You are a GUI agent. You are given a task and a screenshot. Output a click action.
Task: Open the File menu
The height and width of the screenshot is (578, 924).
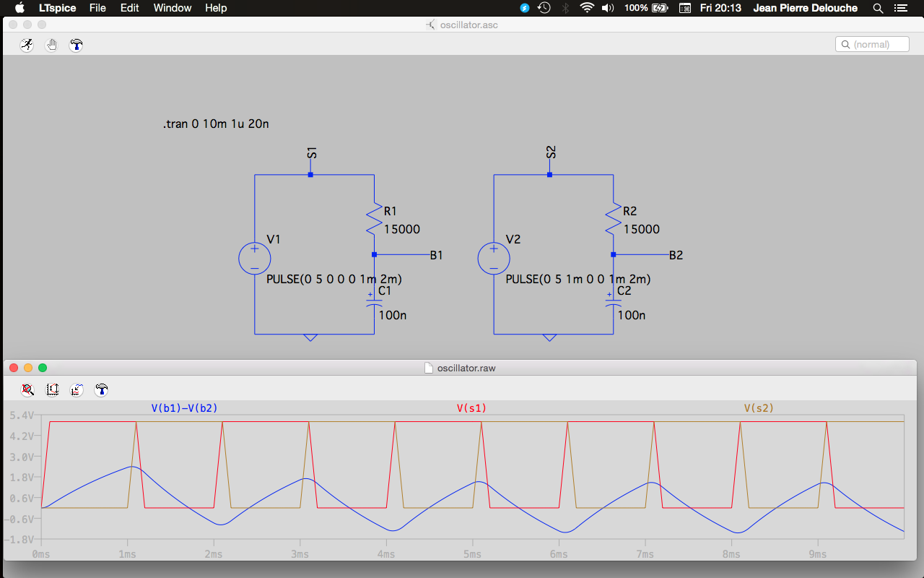97,8
